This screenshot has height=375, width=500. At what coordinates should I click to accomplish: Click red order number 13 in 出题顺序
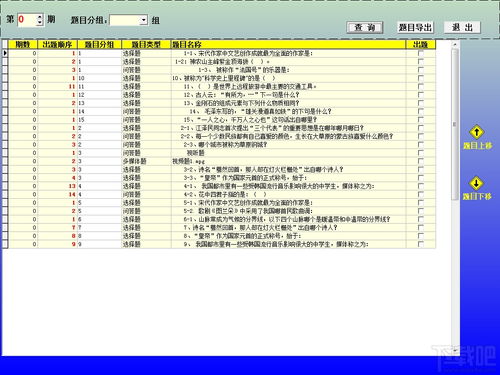coord(72,186)
